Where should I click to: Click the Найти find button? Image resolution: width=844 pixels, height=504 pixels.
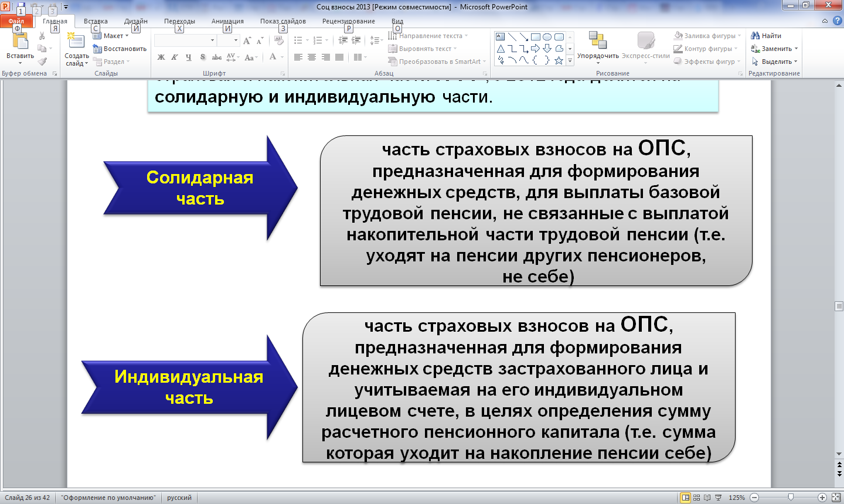766,36
